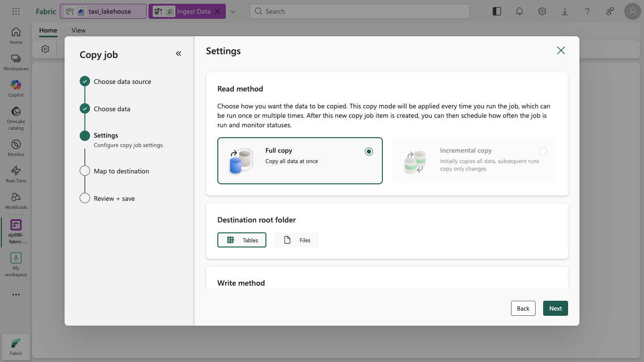Open Workspaces from the sidebar
This screenshot has height=362, width=644.
(x=16, y=62)
